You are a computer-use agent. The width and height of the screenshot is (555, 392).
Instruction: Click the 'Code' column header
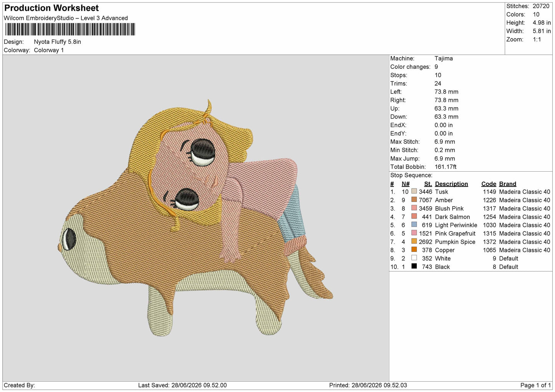coord(489,184)
